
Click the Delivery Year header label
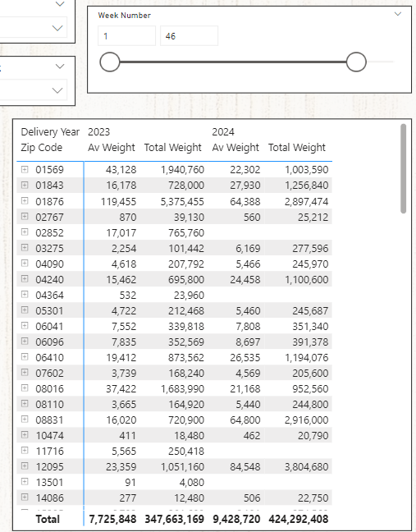tap(50, 131)
